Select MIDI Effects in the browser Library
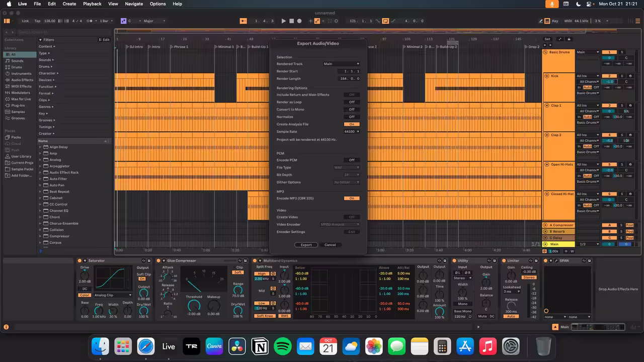Image resolution: width=644 pixels, height=362 pixels. 21,86
